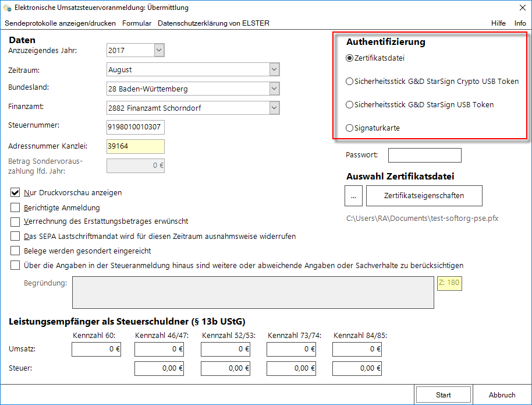This screenshot has height=405, width=532.
Task: Click the browse '...' certificate file button
Action: coord(353,196)
